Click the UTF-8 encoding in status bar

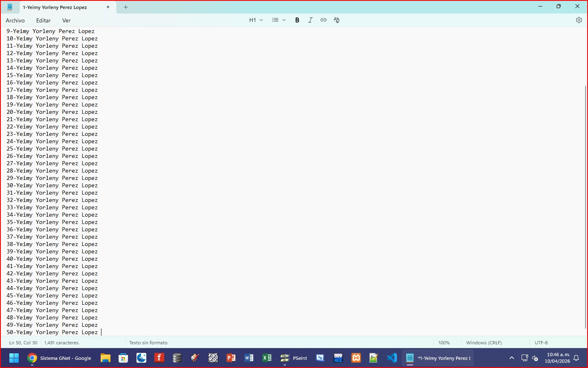click(x=541, y=343)
